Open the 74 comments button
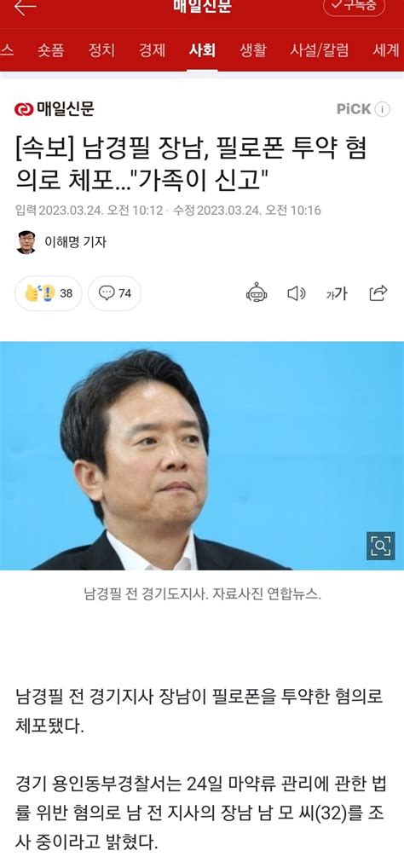404x868 pixels. click(114, 292)
